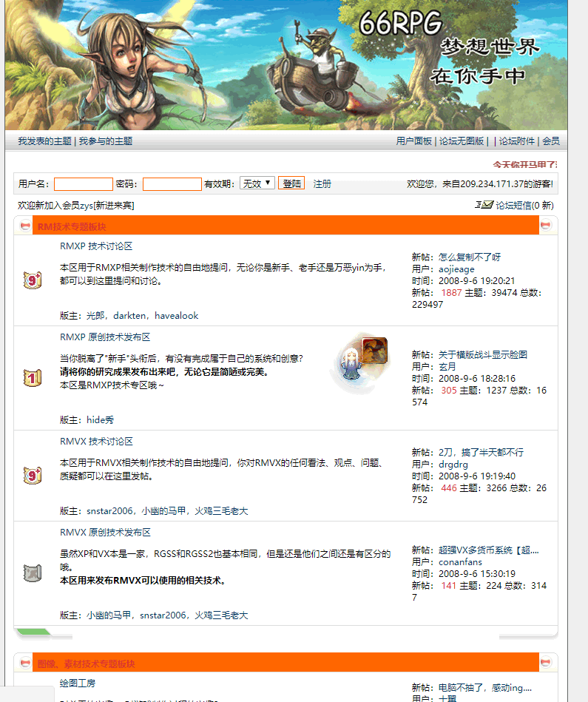
Task: Click the scrolling red announcement text
Action: (x=525, y=165)
